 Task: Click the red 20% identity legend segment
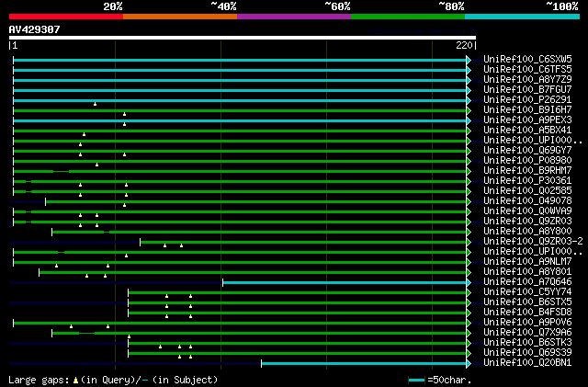pos(64,17)
